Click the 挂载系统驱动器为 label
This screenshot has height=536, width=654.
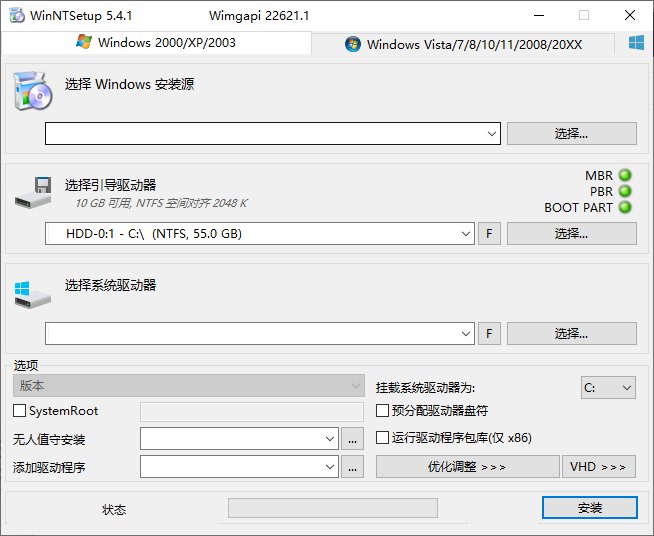point(425,388)
